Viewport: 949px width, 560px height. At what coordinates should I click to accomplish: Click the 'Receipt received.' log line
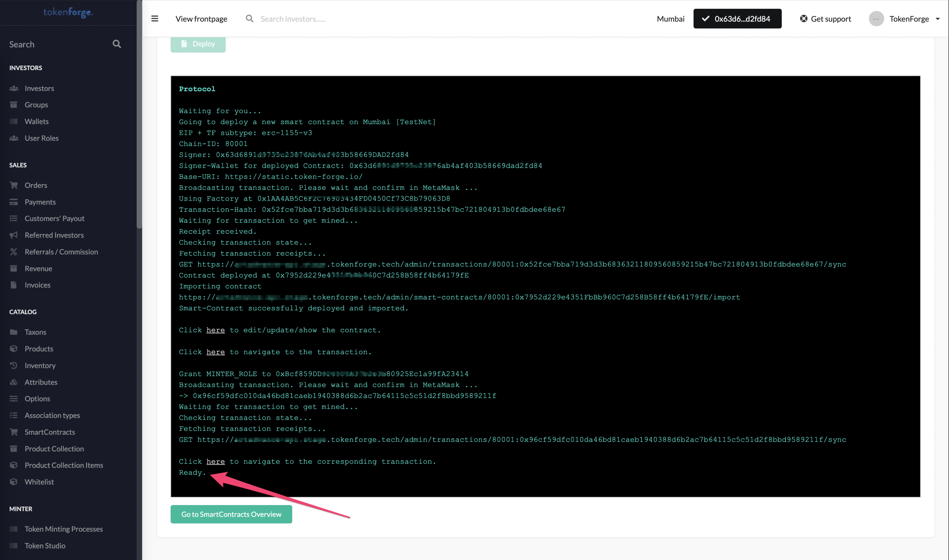pyautogui.click(x=218, y=231)
